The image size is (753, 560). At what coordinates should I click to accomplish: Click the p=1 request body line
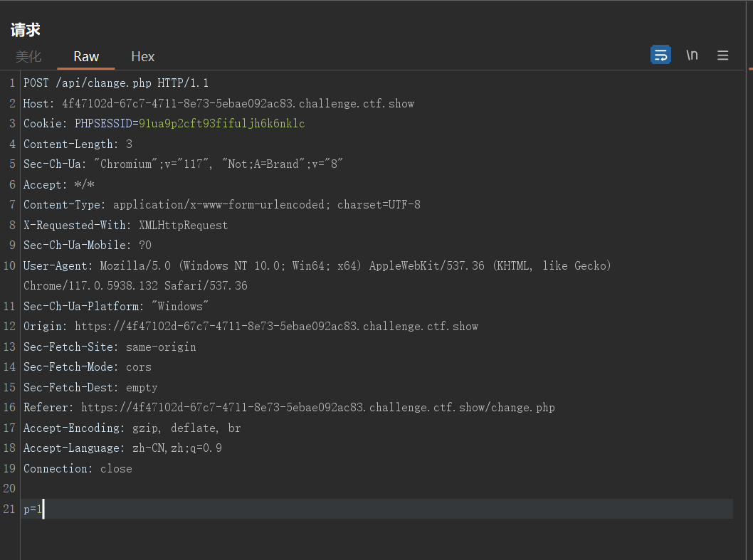pos(33,509)
